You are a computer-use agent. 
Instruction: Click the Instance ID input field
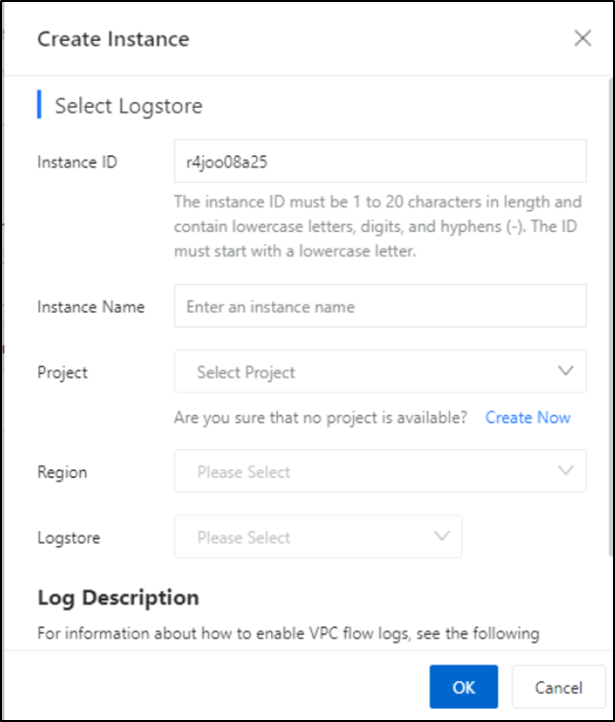click(380, 161)
